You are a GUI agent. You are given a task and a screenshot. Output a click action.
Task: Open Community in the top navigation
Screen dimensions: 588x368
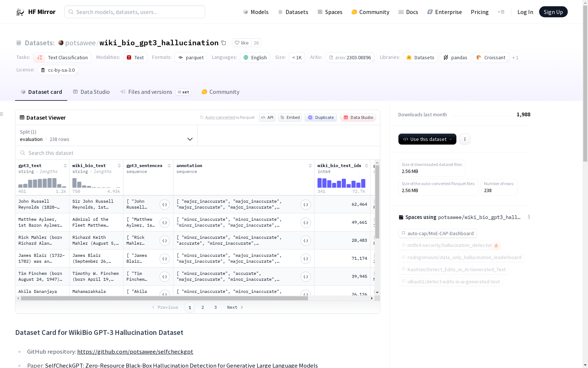click(x=370, y=12)
